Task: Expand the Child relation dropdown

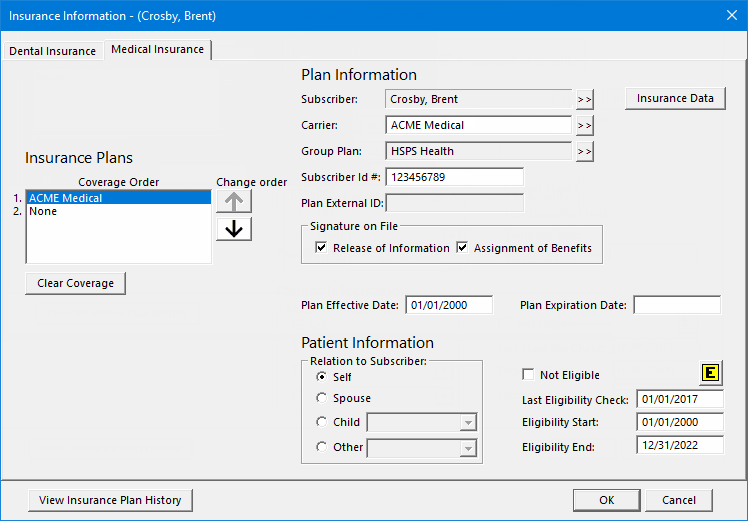Action: 468,423
